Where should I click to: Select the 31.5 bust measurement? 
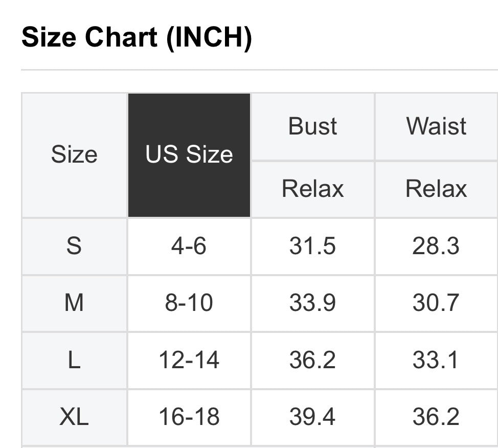312,247
